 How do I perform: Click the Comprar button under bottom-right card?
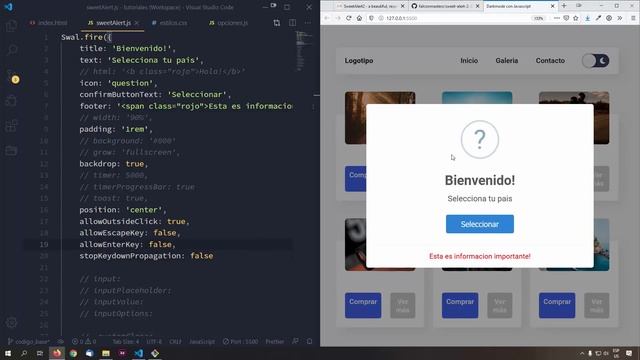click(557, 305)
